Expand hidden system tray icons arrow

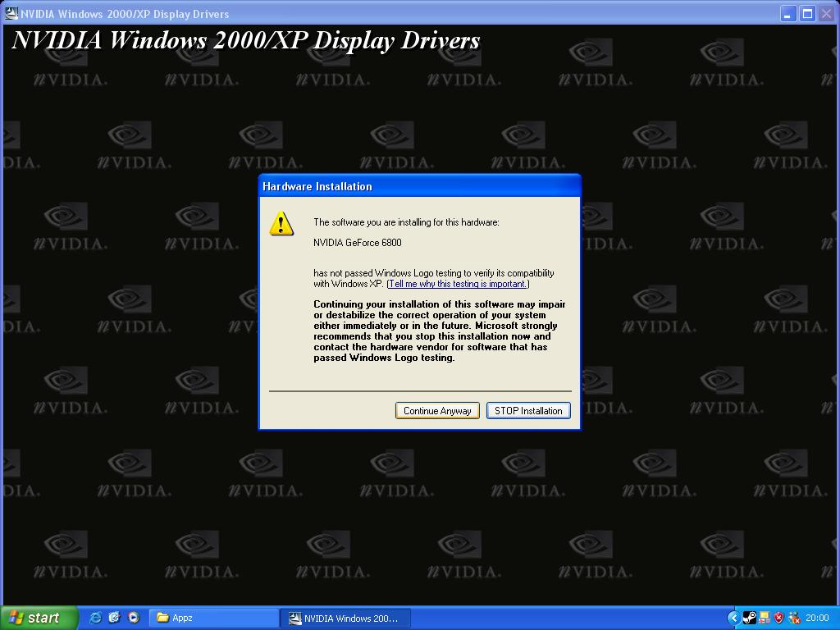pyautogui.click(x=733, y=619)
